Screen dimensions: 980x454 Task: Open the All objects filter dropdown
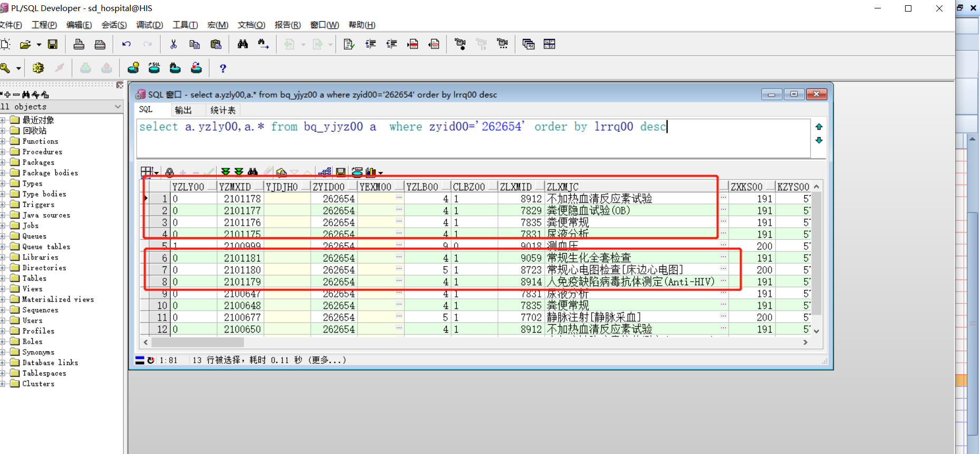coord(118,107)
